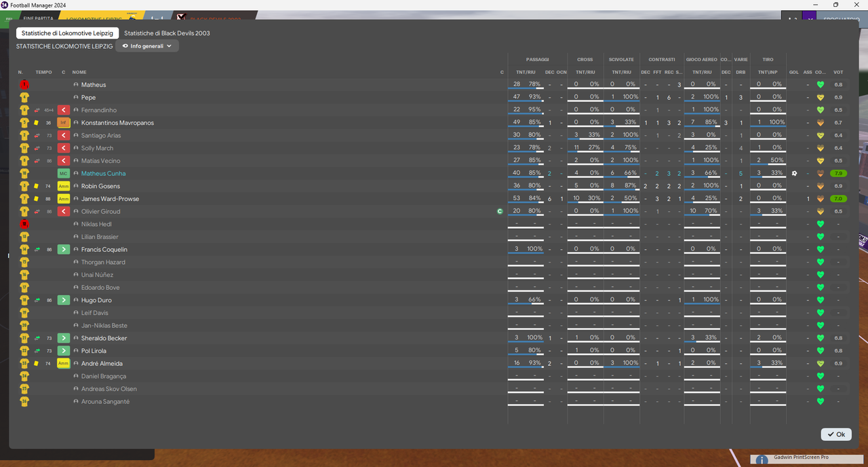Click the green swap icon in Sheraldo Becker's row
The height and width of the screenshot is (467, 868).
click(x=37, y=338)
